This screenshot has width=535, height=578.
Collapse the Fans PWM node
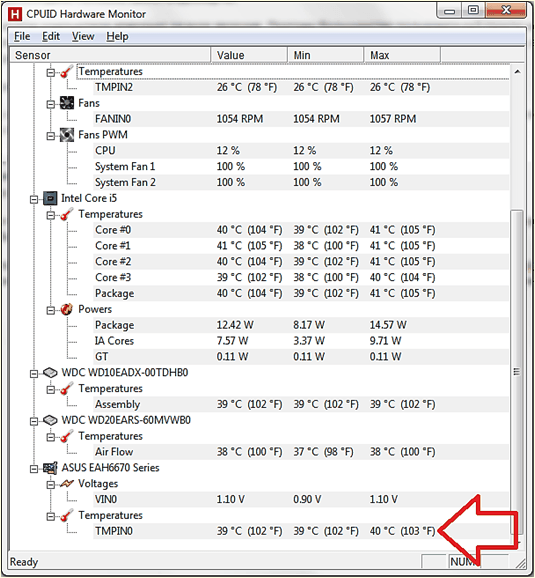51,136
